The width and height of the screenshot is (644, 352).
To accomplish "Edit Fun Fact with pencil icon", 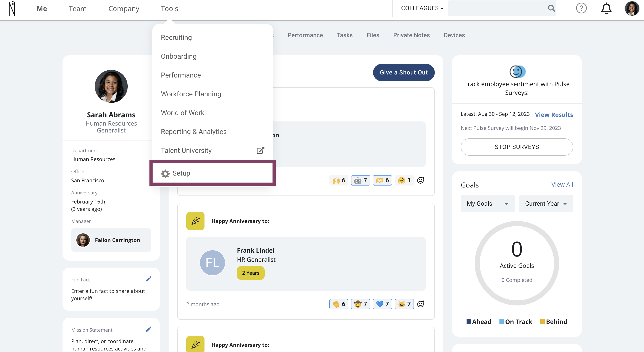I will [148, 279].
